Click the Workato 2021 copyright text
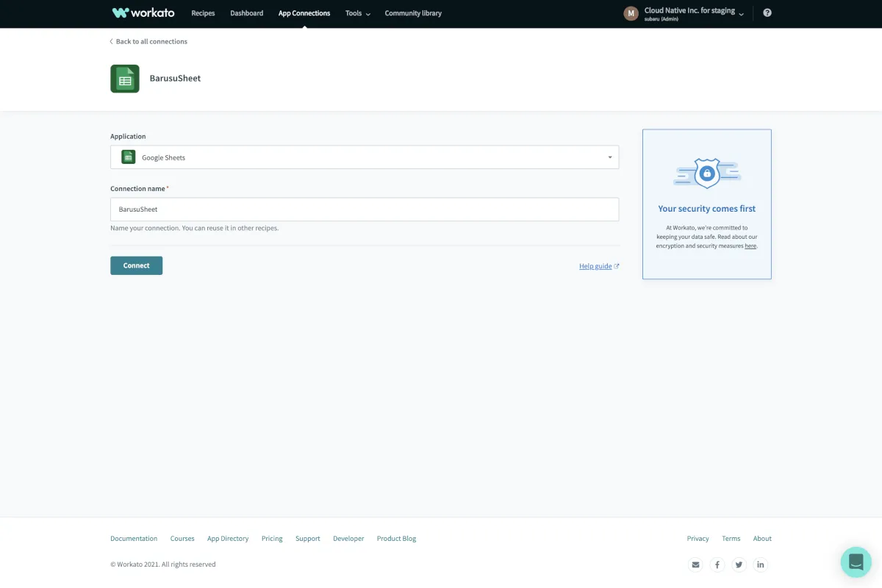882x588 pixels. 163,564
